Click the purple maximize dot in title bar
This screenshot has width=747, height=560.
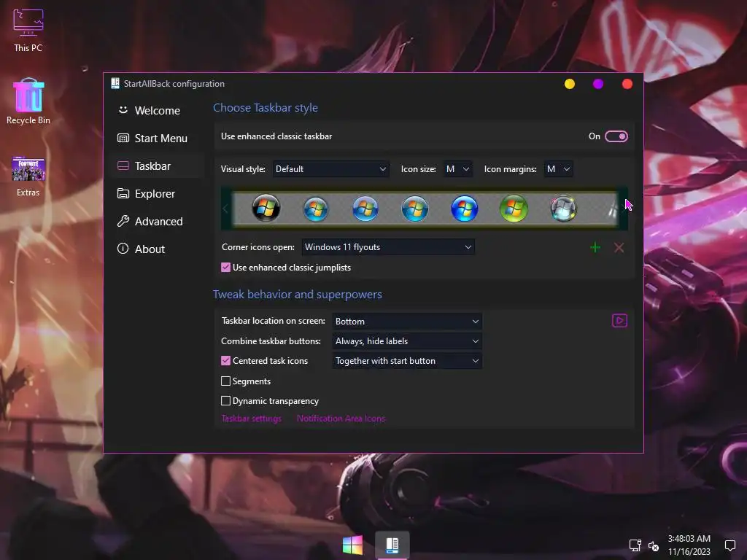(598, 84)
